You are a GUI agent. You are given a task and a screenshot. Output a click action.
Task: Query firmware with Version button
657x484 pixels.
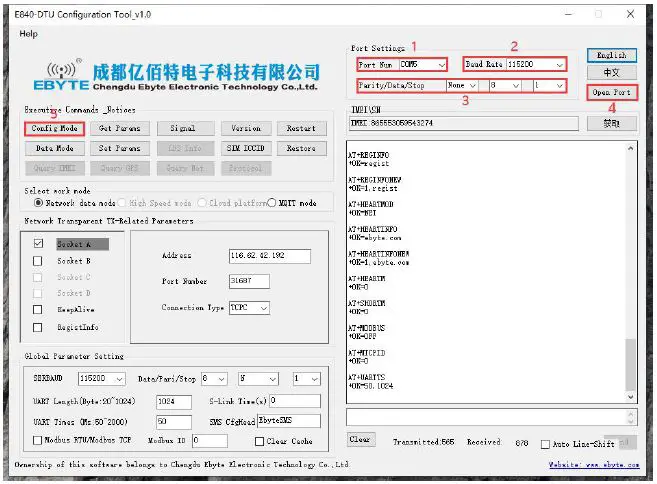click(x=246, y=128)
